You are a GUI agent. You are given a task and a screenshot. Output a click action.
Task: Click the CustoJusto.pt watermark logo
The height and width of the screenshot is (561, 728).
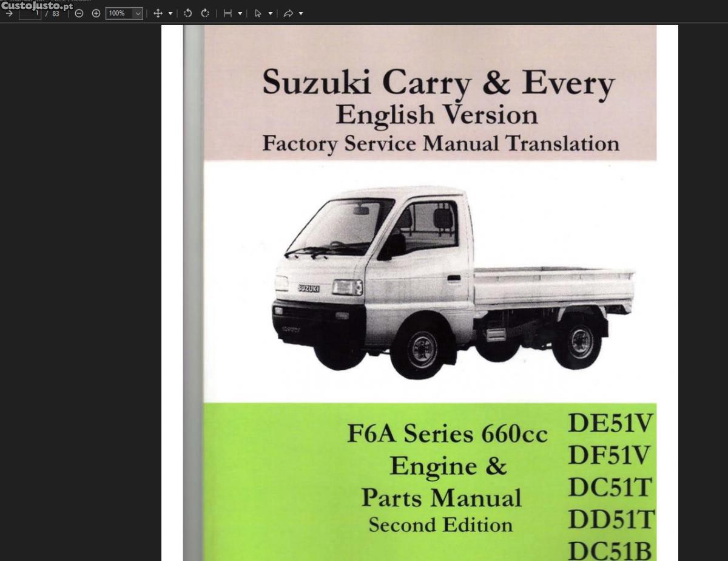click(x=36, y=6)
